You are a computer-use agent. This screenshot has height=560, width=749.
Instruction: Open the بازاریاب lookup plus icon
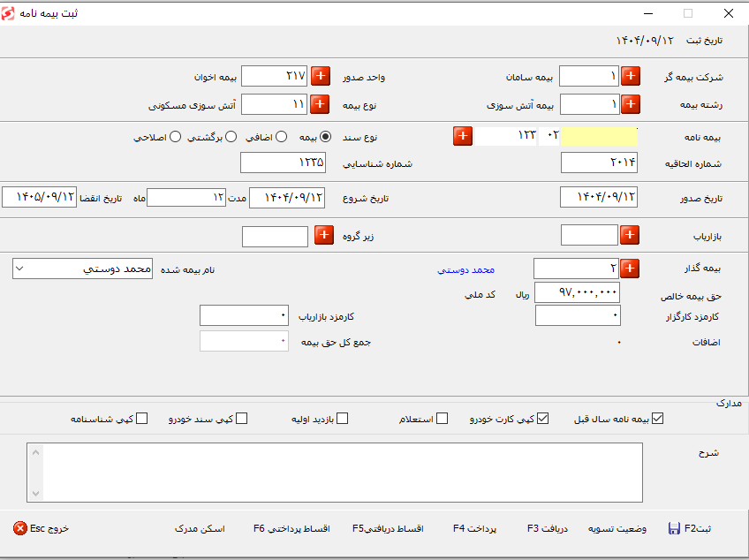click(630, 235)
